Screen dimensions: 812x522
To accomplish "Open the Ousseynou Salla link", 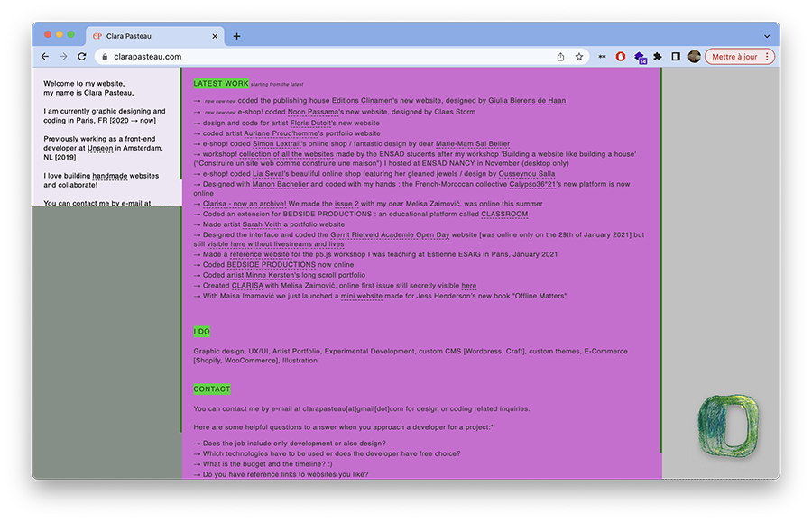I will (x=527, y=174).
